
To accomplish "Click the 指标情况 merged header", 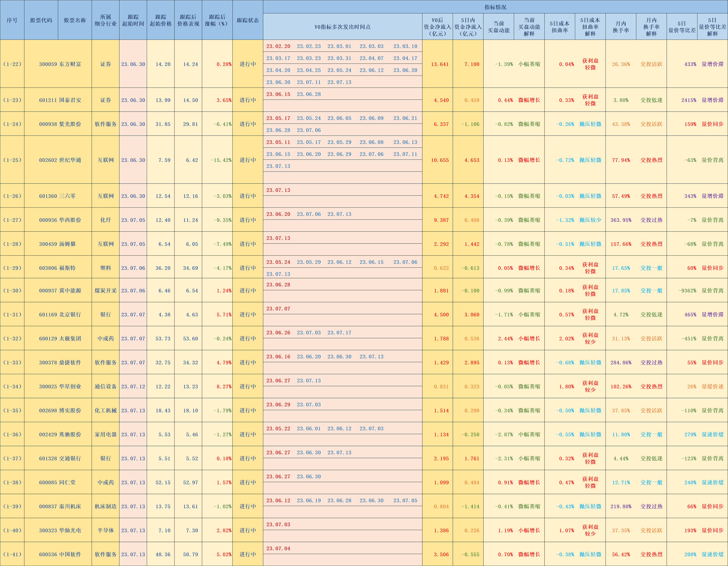I will [x=495, y=7].
